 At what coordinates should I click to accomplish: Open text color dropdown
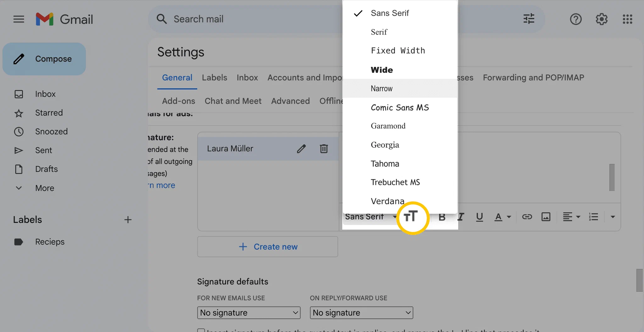coord(502,217)
